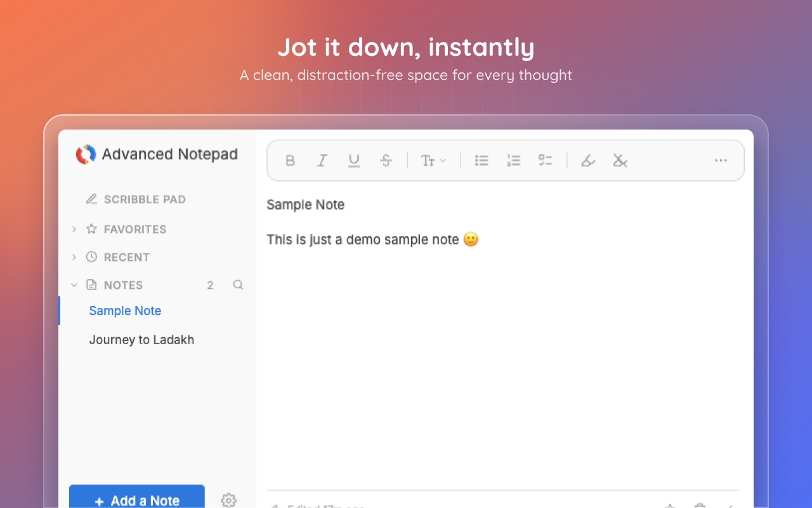Open Scribble Pad

(136, 199)
